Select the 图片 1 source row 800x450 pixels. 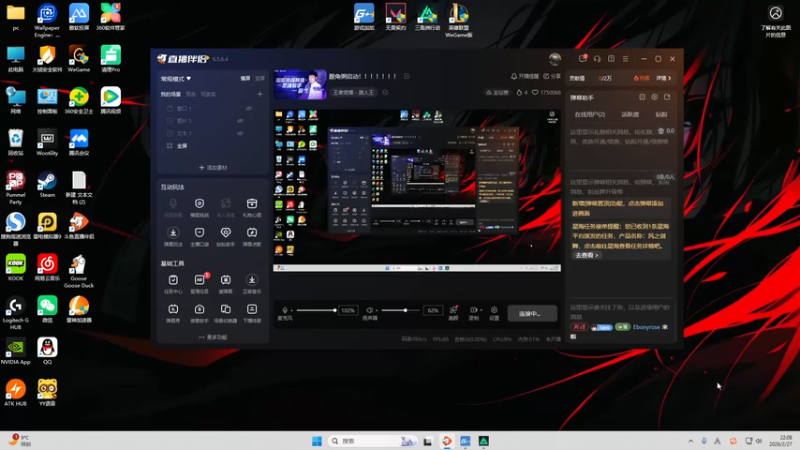213,121
